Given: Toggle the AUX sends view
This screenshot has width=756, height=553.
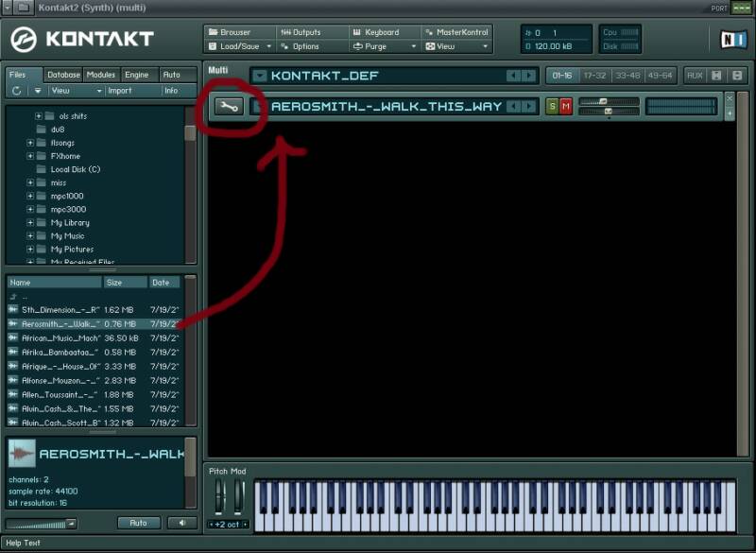Looking at the screenshot, I should (x=695, y=76).
